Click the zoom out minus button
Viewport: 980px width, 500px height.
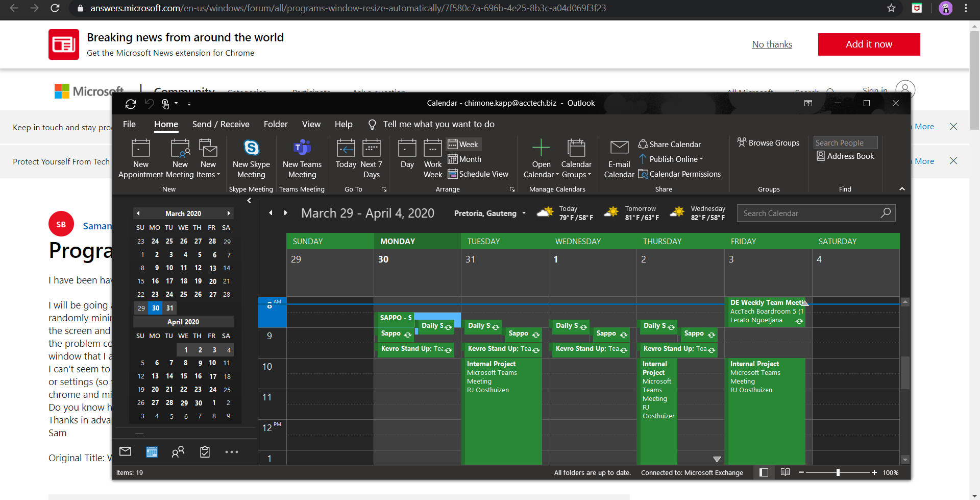801,472
